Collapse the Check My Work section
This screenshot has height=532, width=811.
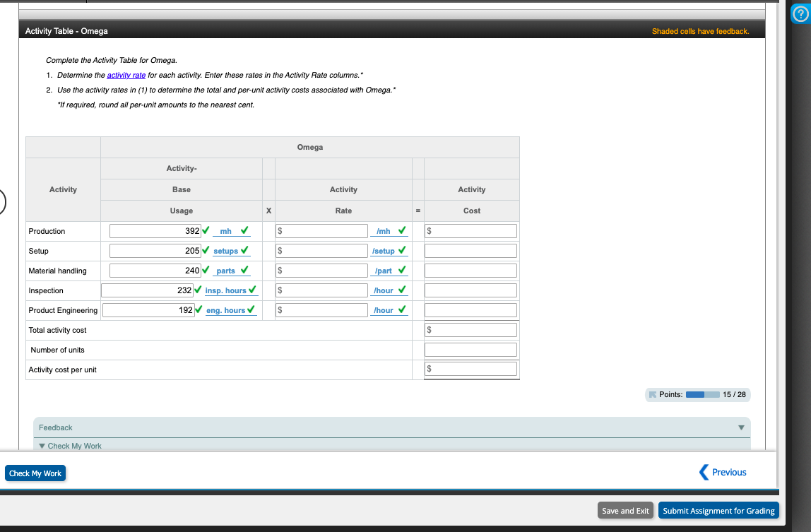(x=42, y=446)
